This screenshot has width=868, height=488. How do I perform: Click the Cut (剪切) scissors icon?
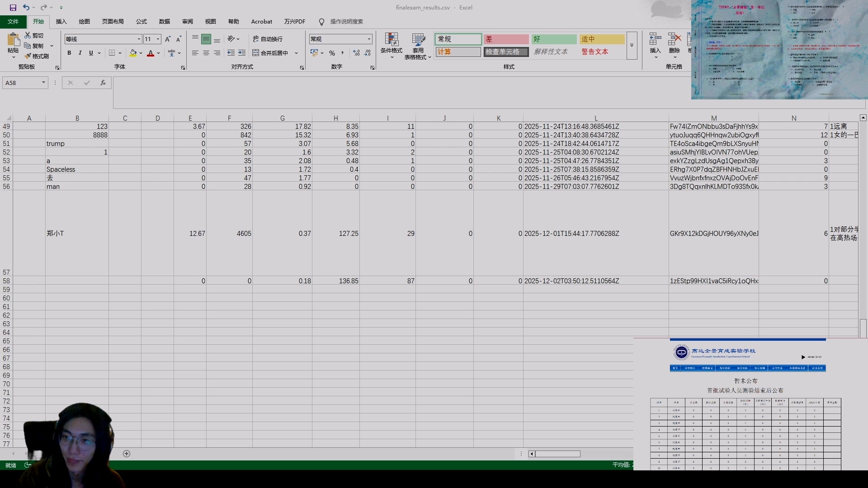(28, 35)
